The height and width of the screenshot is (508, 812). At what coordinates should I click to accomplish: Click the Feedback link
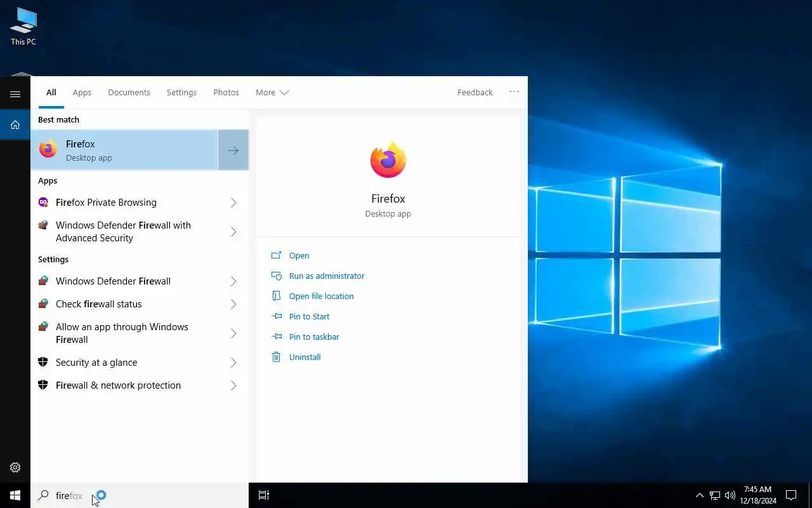475,93
